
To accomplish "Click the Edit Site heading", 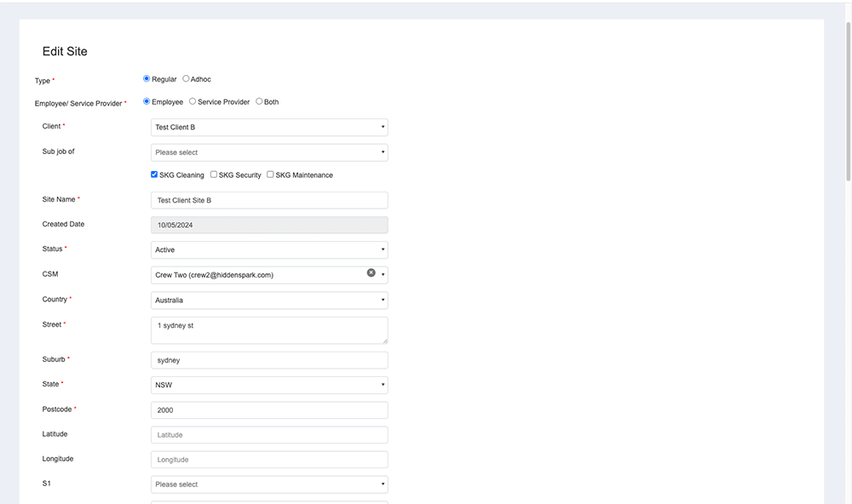I will point(65,51).
